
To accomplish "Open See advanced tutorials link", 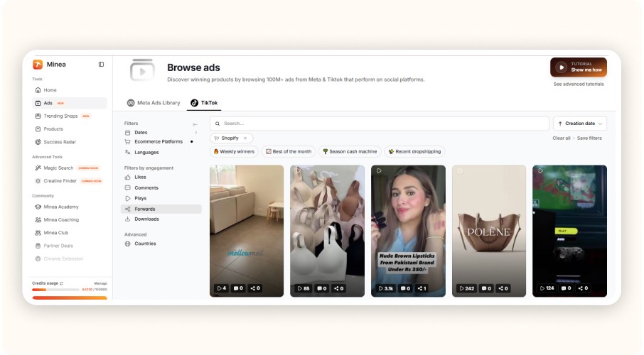I will 579,84.
